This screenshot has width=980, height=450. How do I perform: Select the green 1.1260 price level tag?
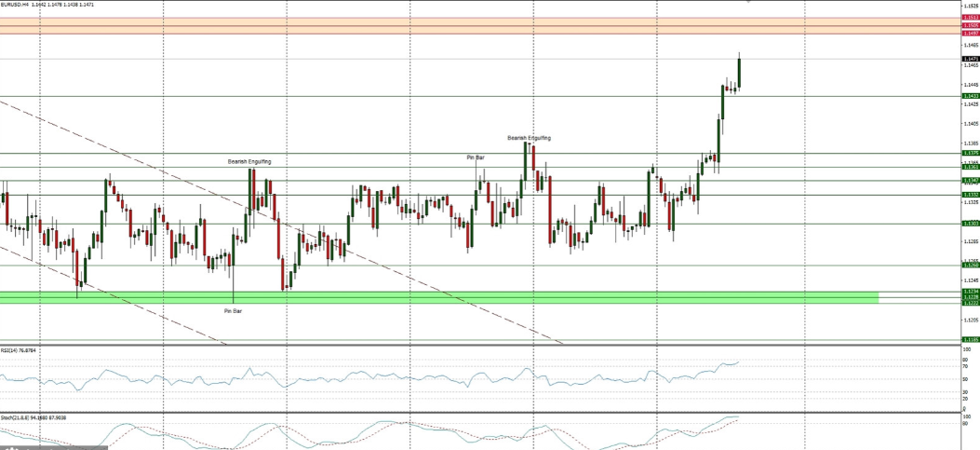pyautogui.click(x=971, y=266)
